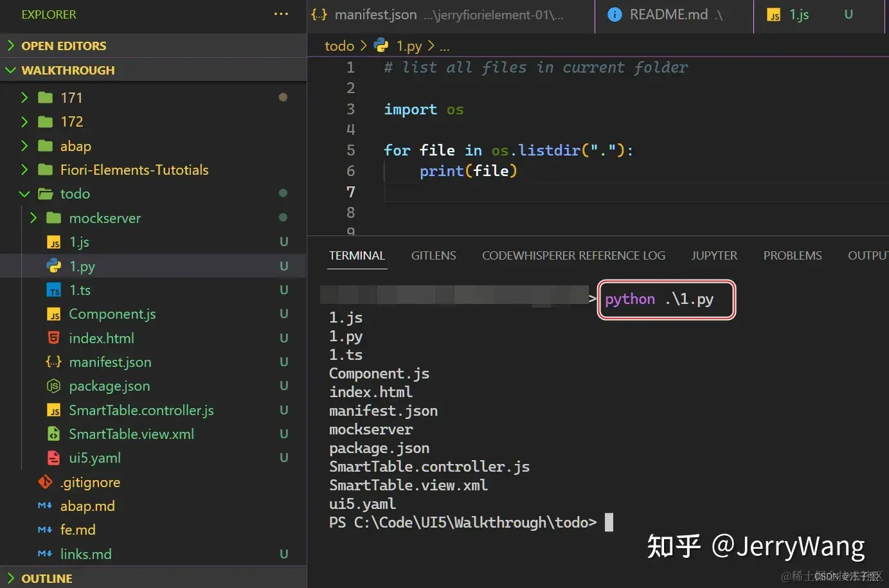Click the 171 folder icon

click(45, 98)
